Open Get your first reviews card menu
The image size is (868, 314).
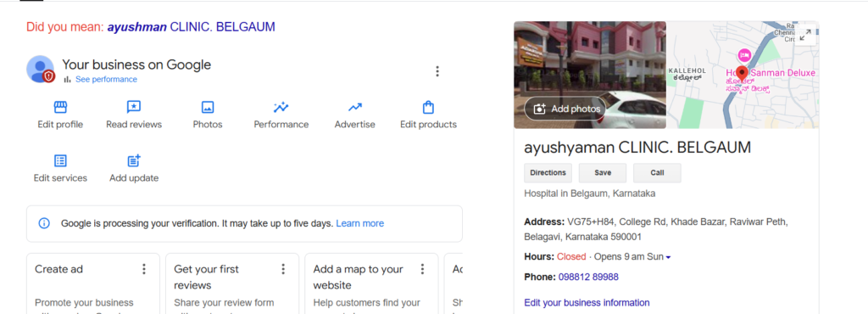click(x=283, y=269)
